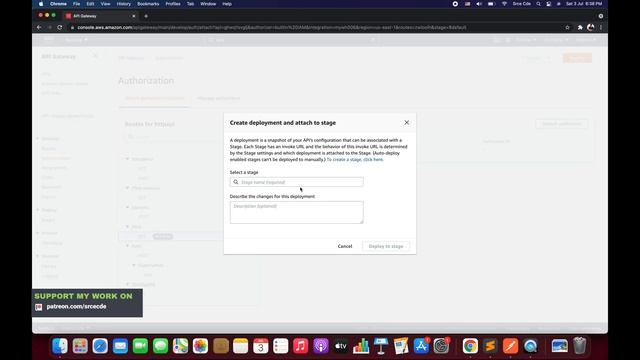Screen dimensions: 640x360
Task: Open the Wi-Fi menu bar icon
Action: 504,4
